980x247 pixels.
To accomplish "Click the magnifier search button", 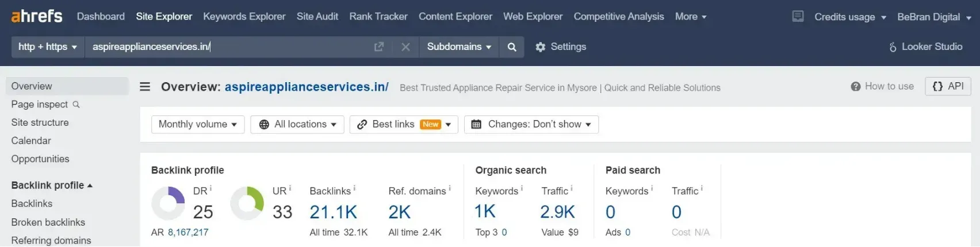I will click(512, 47).
